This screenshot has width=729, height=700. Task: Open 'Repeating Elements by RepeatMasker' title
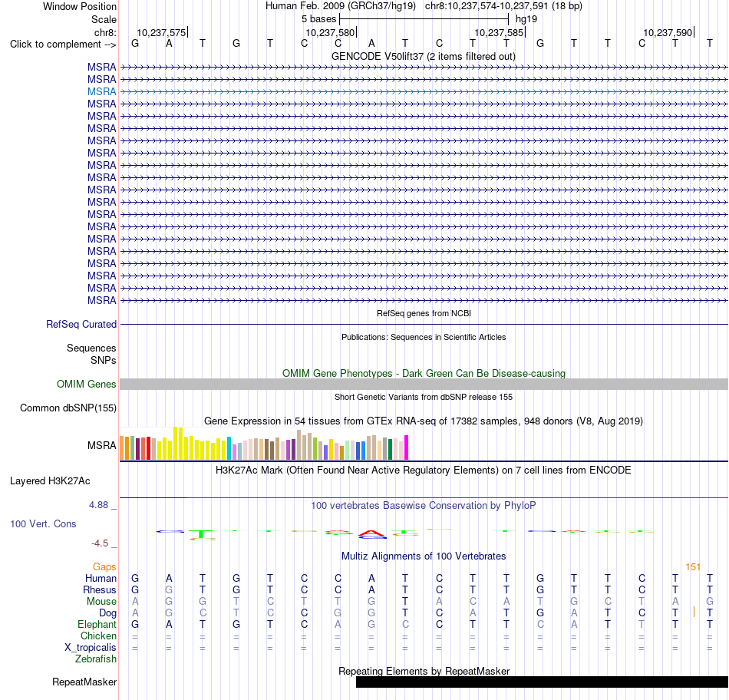click(x=424, y=671)
